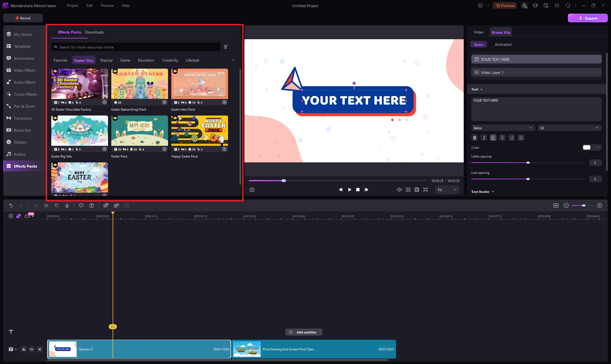Click the Export button
Image resolution: width=611 pixels, height=364 pixels.
coord(588,18)
